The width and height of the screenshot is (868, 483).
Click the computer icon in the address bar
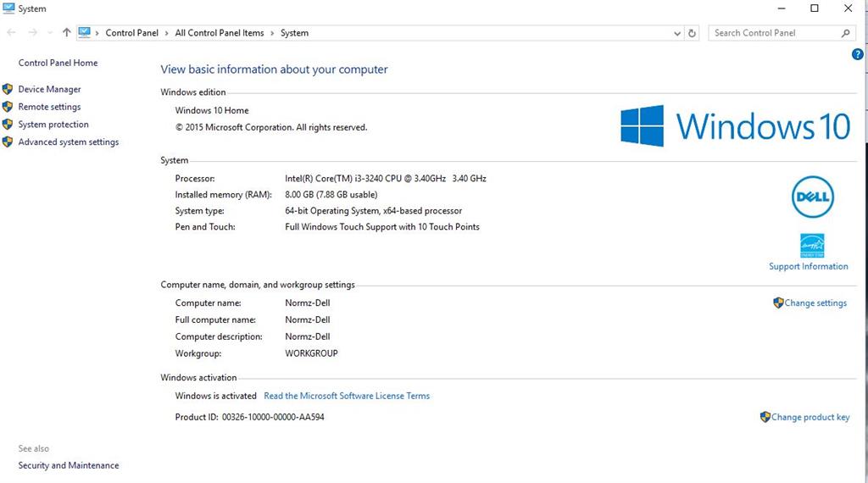(x=84, y=33)
